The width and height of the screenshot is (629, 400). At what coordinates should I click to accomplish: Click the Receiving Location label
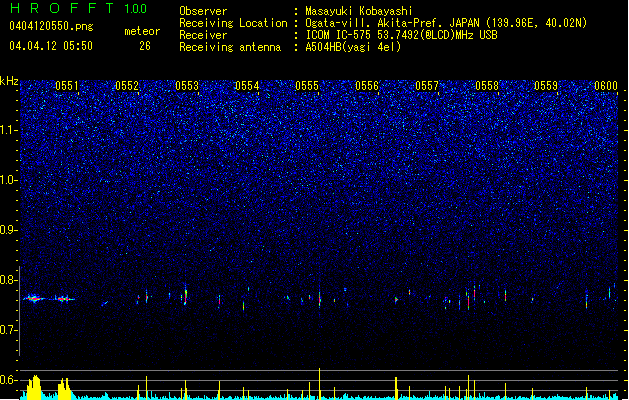point(233,23)
